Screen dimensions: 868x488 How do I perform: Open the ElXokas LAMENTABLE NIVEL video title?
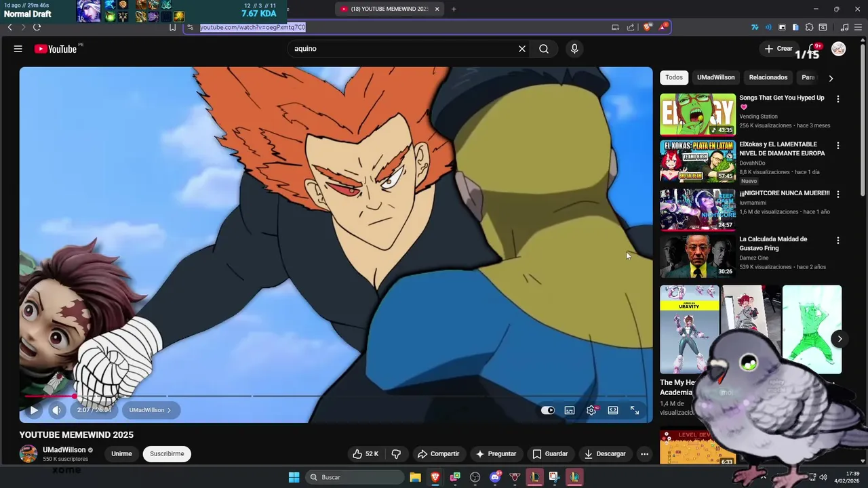tap(782, 149)
